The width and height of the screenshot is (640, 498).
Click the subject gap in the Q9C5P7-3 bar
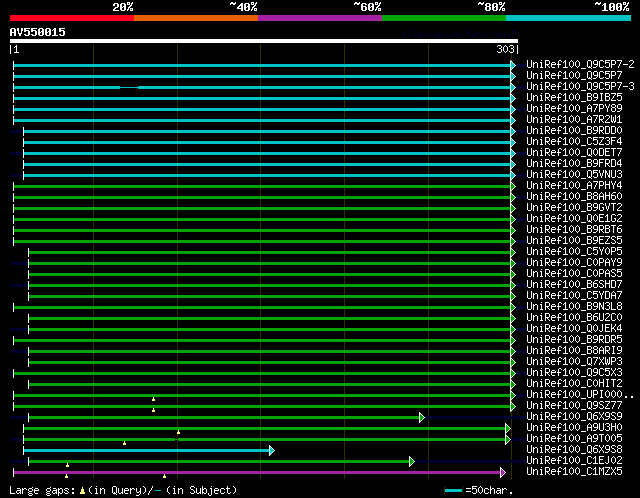pyautogui.click(x=129, y=87)
